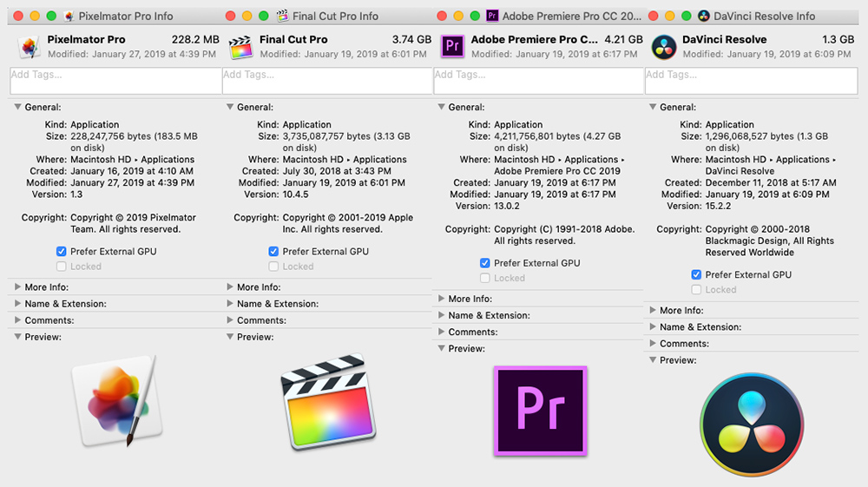This screenshot has width=868, height=487.
Task: Collapse Preview section in Pixelmator Pro Info
Action: pos(17,337)
